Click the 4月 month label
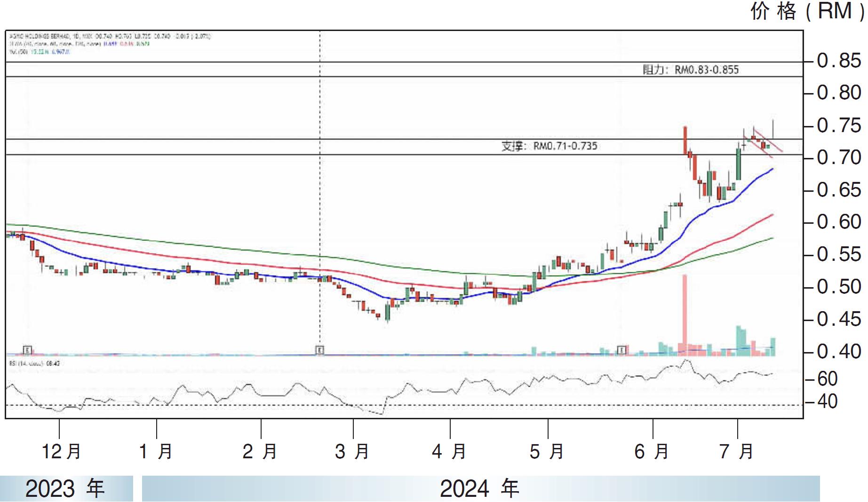Image resolution: width=868 pixels, height=502 pixels. pyautogui.click(x=449, y=451)
